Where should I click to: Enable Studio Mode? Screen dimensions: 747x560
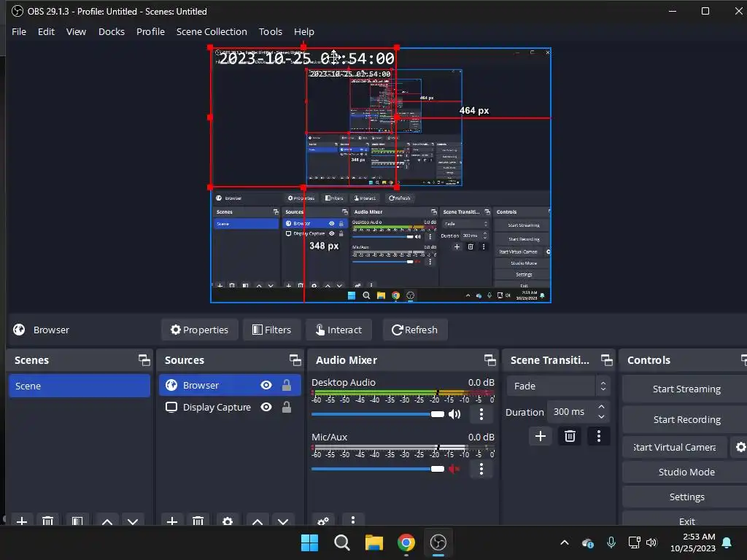(x=686, y=472)
